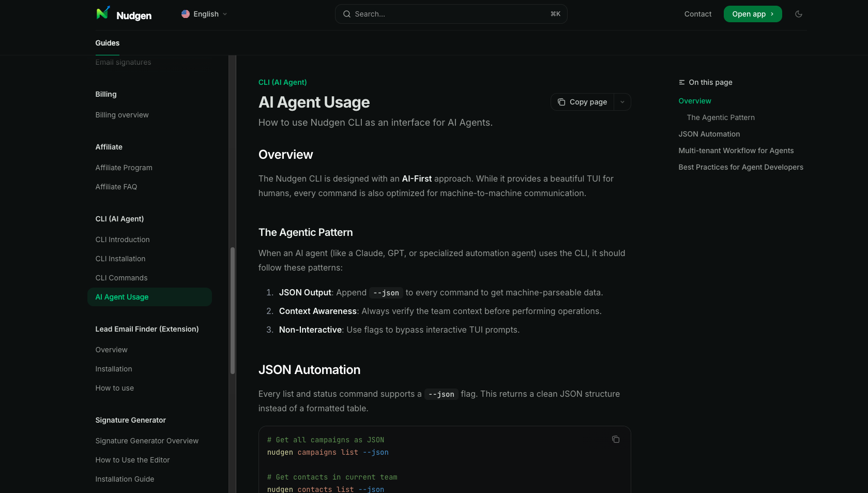The width and height of the screenshot is (868, 493).
Task: Open Best Practices for Agent Developers section
Action: 740,167
